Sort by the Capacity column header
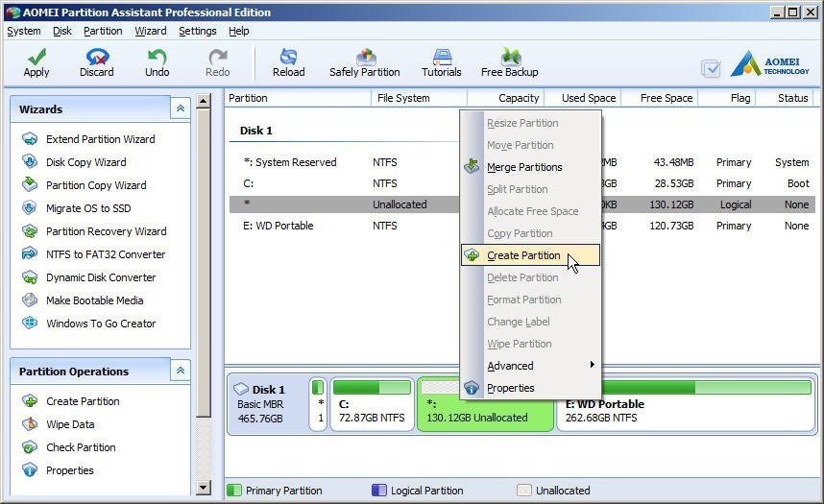 (x=505, y=98)
